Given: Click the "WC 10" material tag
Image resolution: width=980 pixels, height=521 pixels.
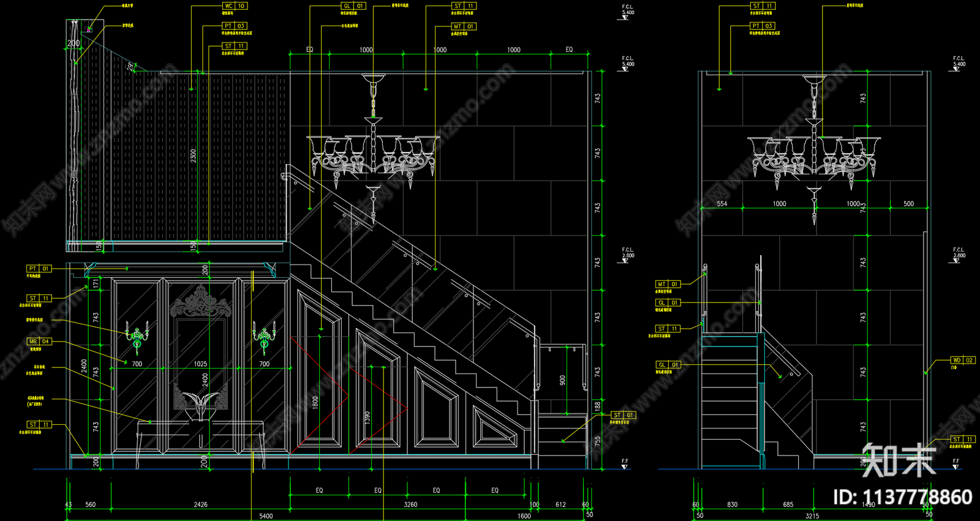Looking at the screenshot, I should 235,6.
